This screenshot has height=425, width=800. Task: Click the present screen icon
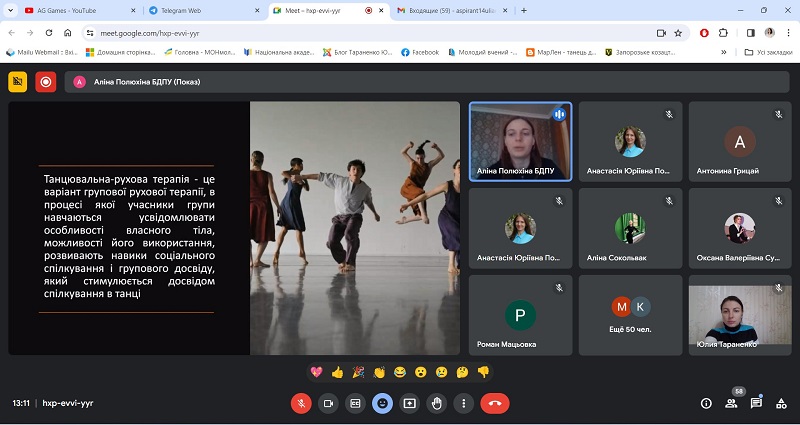click(x=409, y=404)
